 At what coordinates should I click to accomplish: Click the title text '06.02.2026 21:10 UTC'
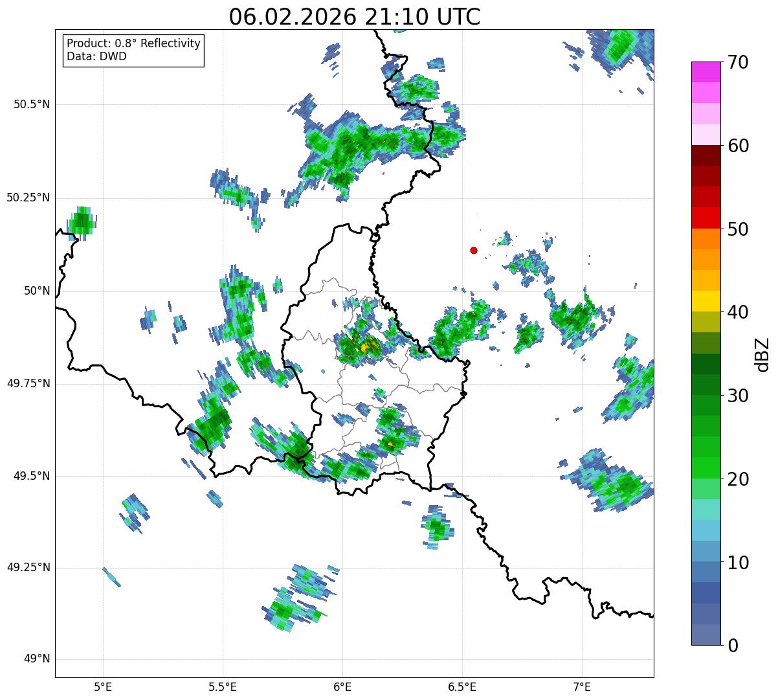pyautogui.click(x=355, y=17)
